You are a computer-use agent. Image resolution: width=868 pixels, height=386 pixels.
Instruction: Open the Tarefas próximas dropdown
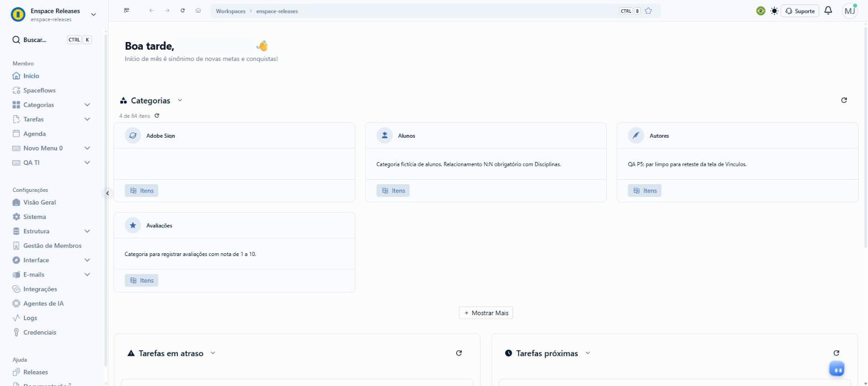click(x=588, y=353)
